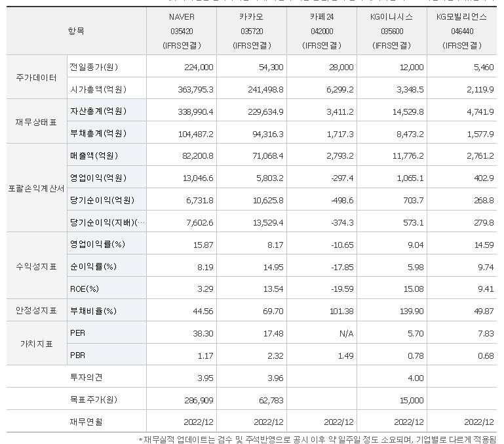Viewport: 504px width, 444px height.
Task: Click KG모빌리언스 fiscal period 2022/12
Action: point(479,422)
